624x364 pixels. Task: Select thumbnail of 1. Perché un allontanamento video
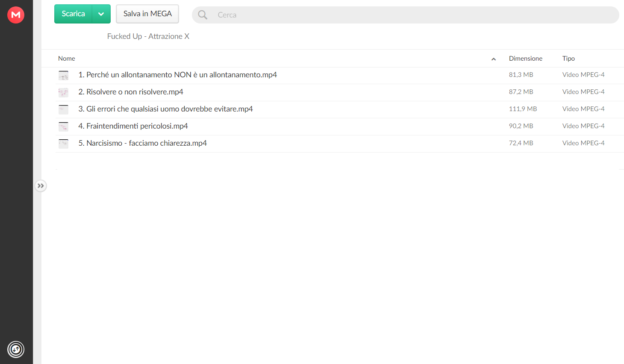click(63, 75)
